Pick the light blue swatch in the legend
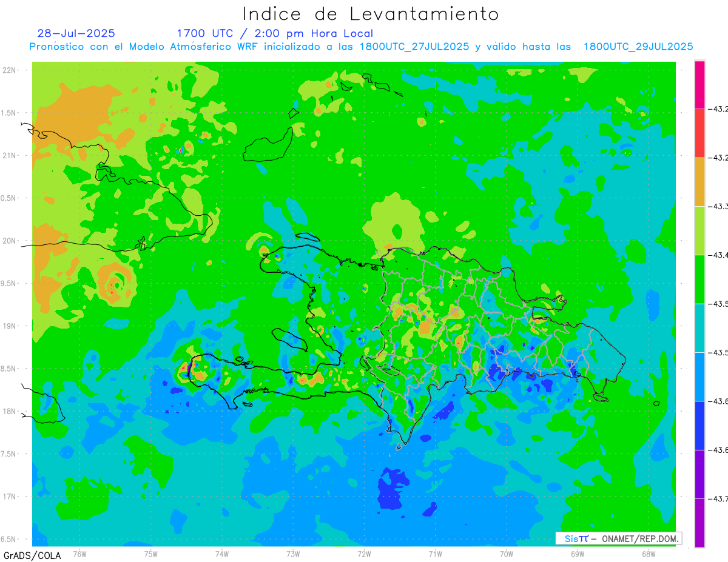The image size is (728, 562). pyautogui.click(x=699, y=376)
